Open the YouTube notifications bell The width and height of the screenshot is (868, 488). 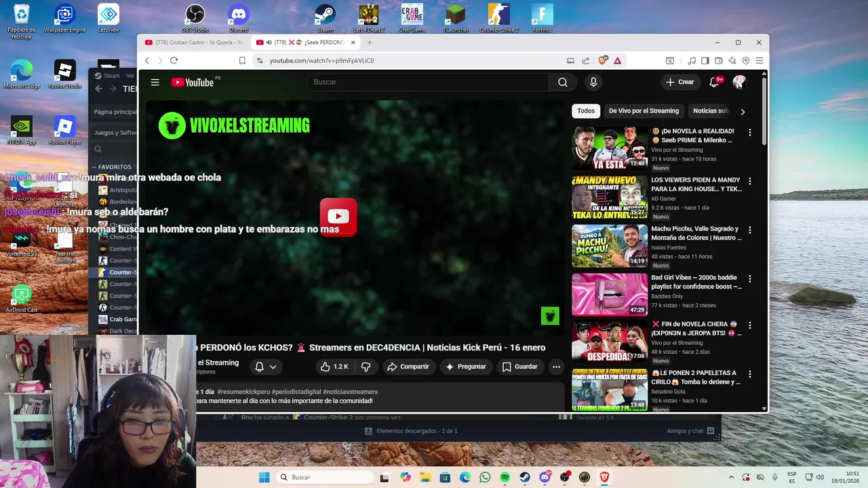click(714, 82)
